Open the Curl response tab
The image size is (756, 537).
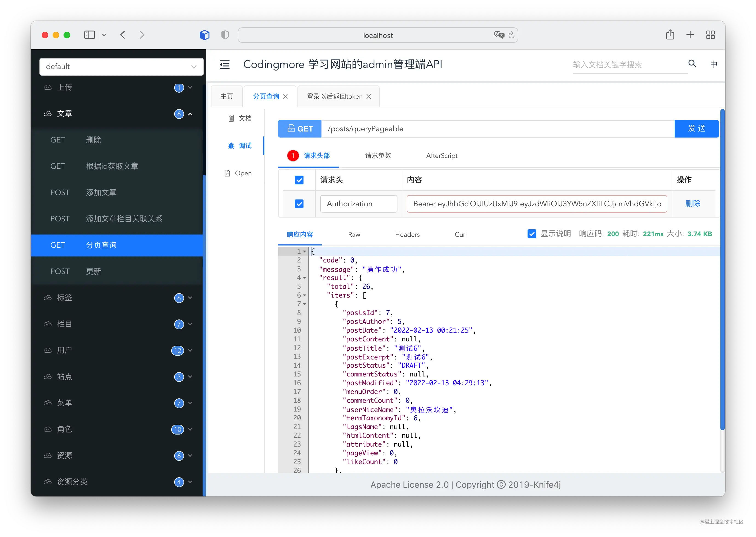pos(460,235)
